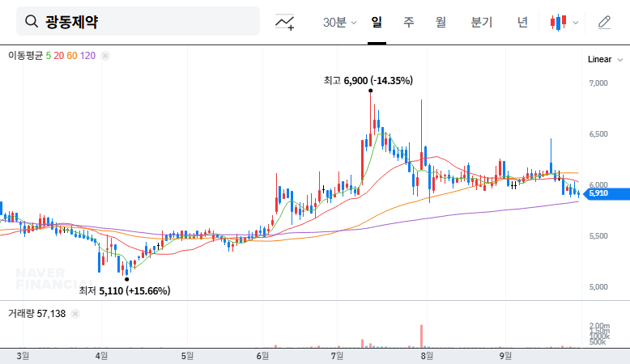Image resolution: width=630 pixels, height=364 pixels.
Task: Click the search magnifier icon
Action: pos(32,21)
